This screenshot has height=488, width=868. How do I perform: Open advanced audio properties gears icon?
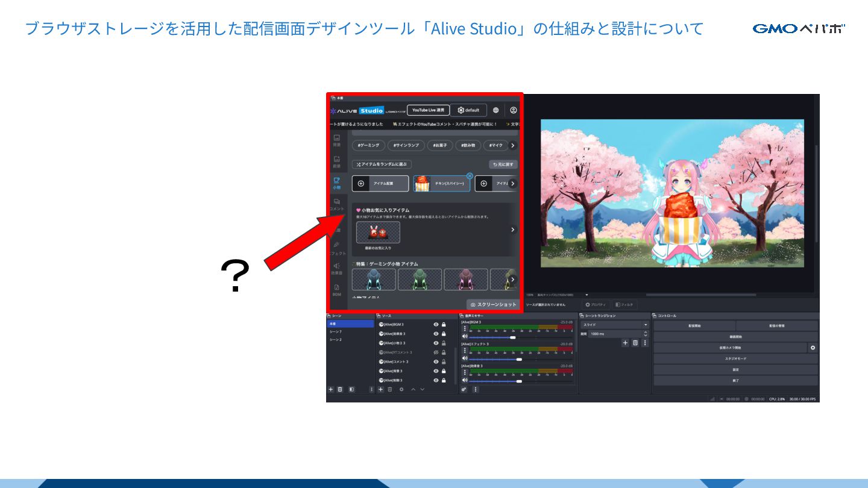[464, 390]
